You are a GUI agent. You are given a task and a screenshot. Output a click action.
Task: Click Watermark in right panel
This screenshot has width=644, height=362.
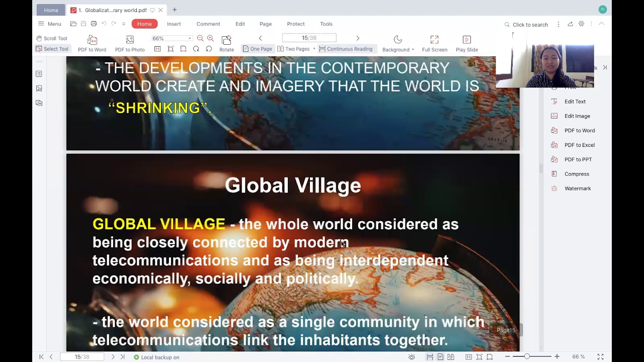[571, 189]
